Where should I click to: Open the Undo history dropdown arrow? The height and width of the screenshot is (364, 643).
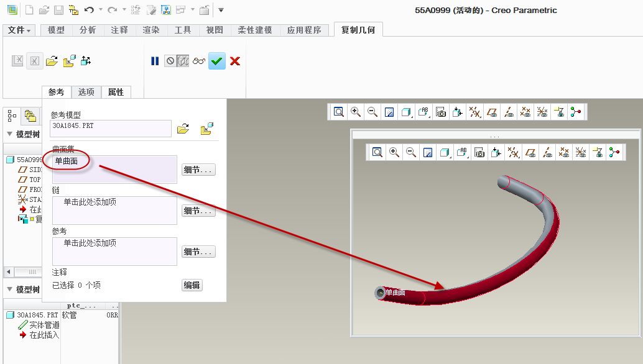coord(101,9)
